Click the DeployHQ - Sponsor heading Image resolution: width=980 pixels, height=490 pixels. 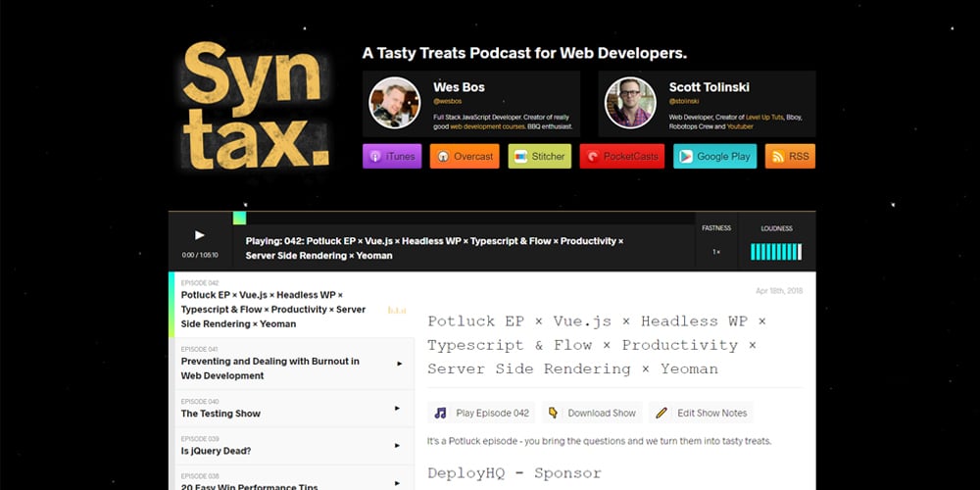pyautogui.click(x=514, y=473)
